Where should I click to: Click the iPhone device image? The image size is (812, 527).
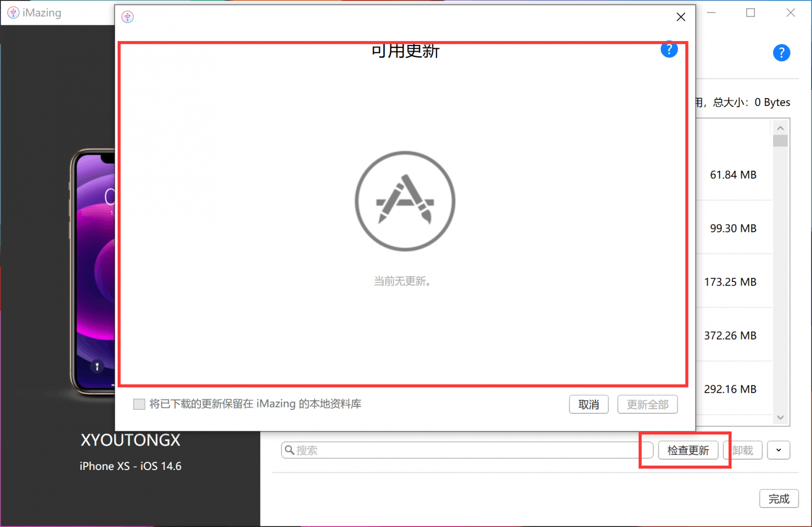[x=93, y=271]
